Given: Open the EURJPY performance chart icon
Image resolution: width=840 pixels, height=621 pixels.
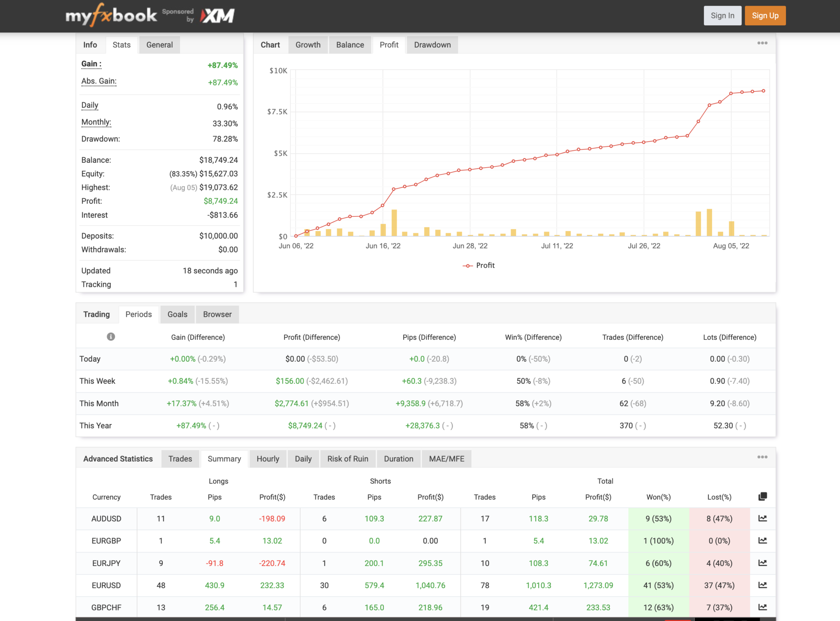Looking at the screenshot, I should tap(762, 563).
